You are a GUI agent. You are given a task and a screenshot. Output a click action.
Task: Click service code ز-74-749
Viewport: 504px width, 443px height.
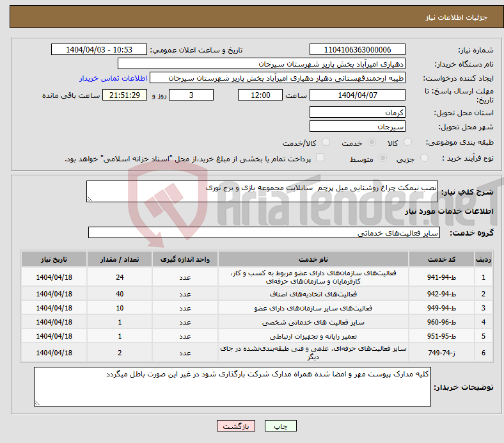pyautogui.click(x=441, y=353)
